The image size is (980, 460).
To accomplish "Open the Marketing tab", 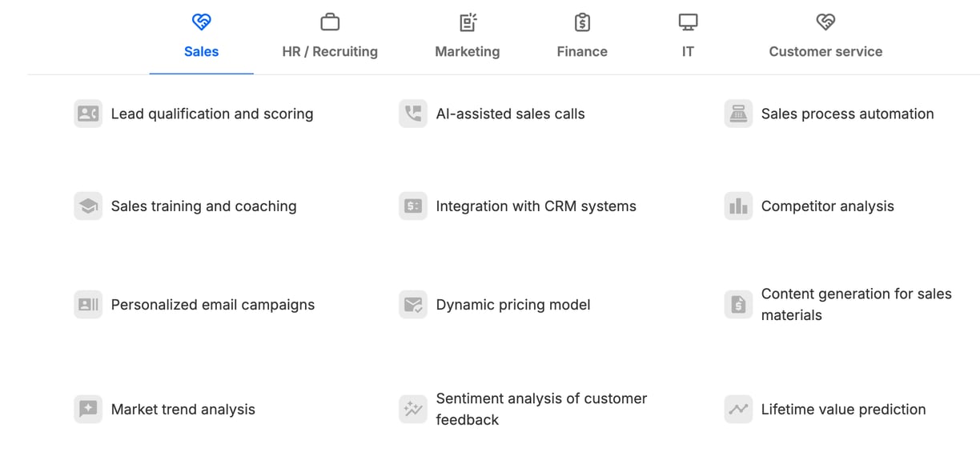I will 468,37.
